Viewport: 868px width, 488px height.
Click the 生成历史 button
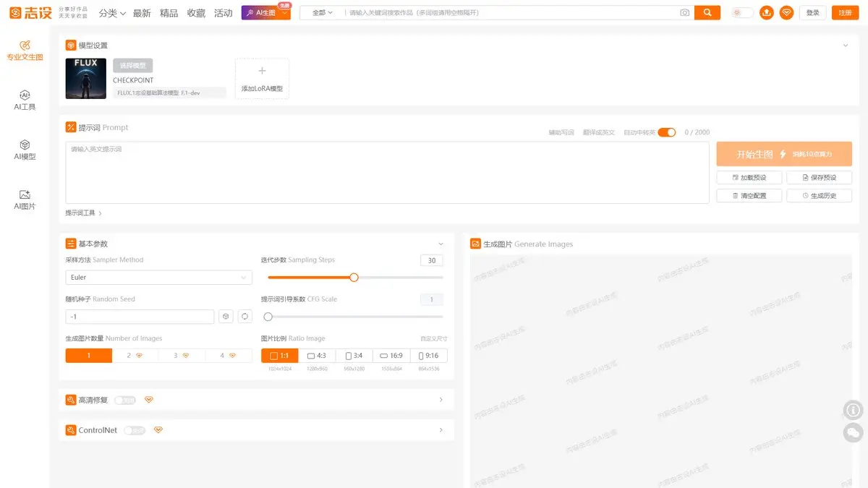tap(819, 196)
